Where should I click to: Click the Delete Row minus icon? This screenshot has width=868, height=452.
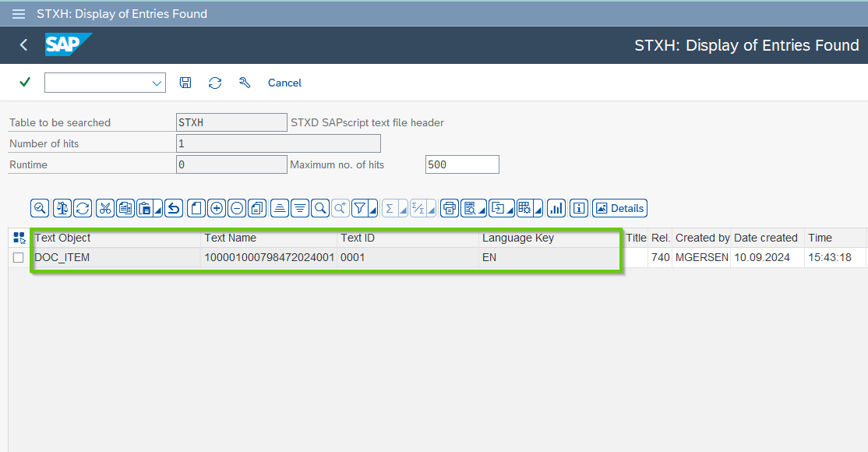pyautogui.click(x=236, y=208)
